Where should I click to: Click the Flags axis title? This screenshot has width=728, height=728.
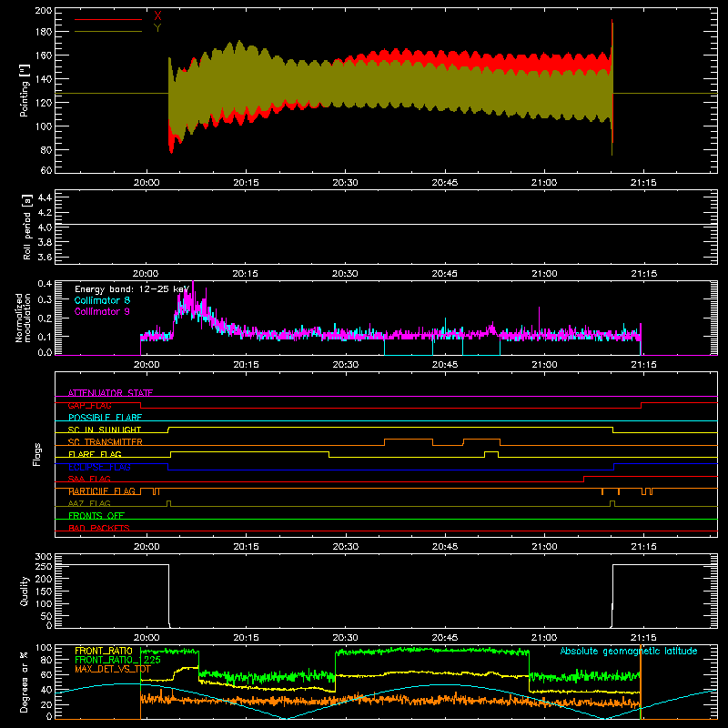pyautogui.click(x=37, y=454)
